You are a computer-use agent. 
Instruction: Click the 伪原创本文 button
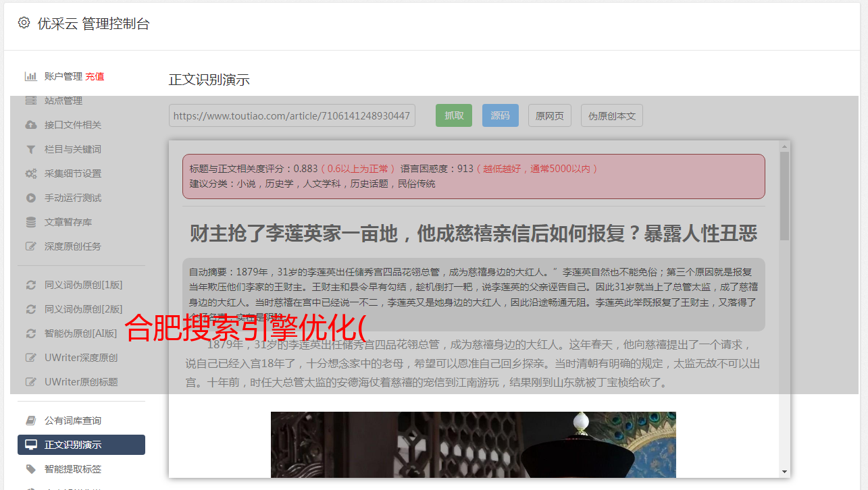point(612,115)
